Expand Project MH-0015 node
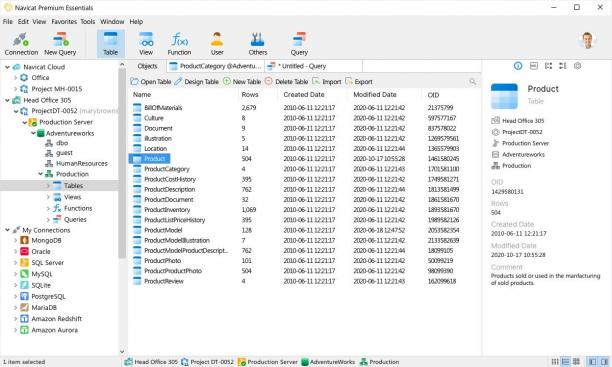The width and height of the screenshot is (612, 367). [x=15, y=89]
